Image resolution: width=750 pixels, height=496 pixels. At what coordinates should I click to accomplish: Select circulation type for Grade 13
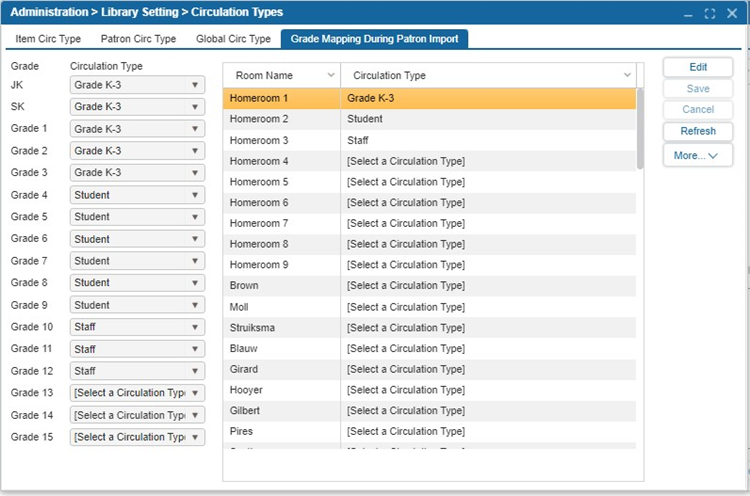point(137,393)
